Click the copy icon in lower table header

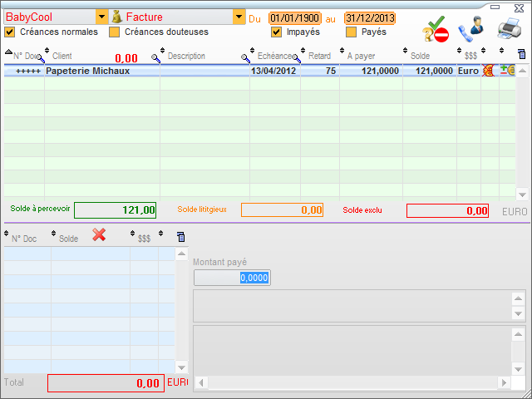pos(182,237)
